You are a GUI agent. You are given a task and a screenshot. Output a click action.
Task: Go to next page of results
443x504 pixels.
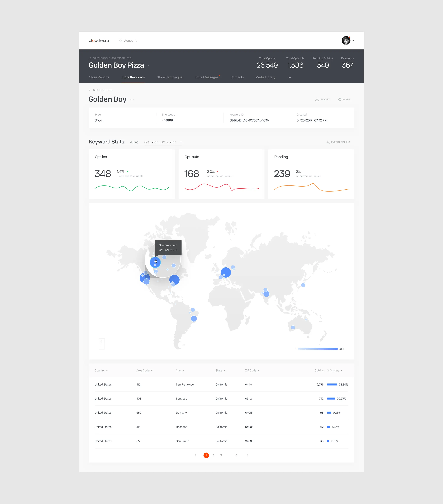click(x=247, y=455)
